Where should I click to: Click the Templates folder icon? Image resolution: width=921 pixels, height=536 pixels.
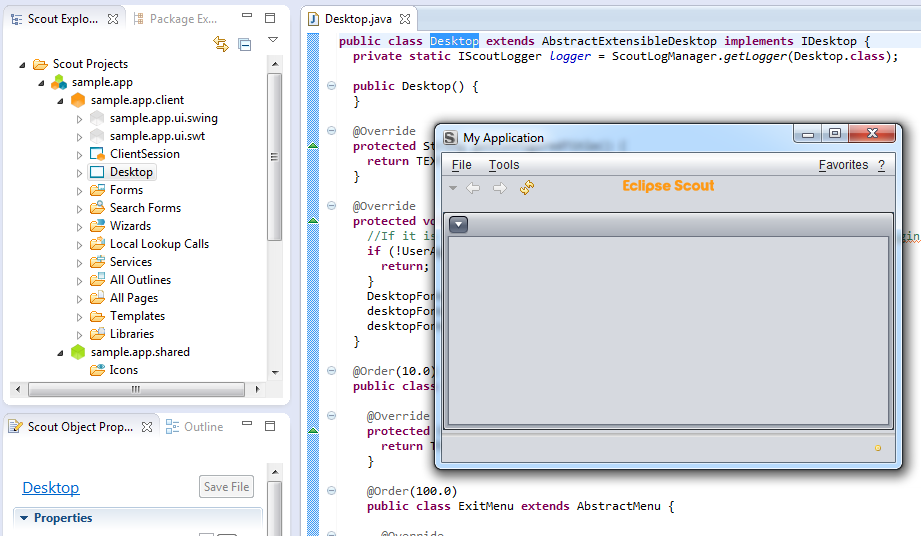[x=97, y=316]
